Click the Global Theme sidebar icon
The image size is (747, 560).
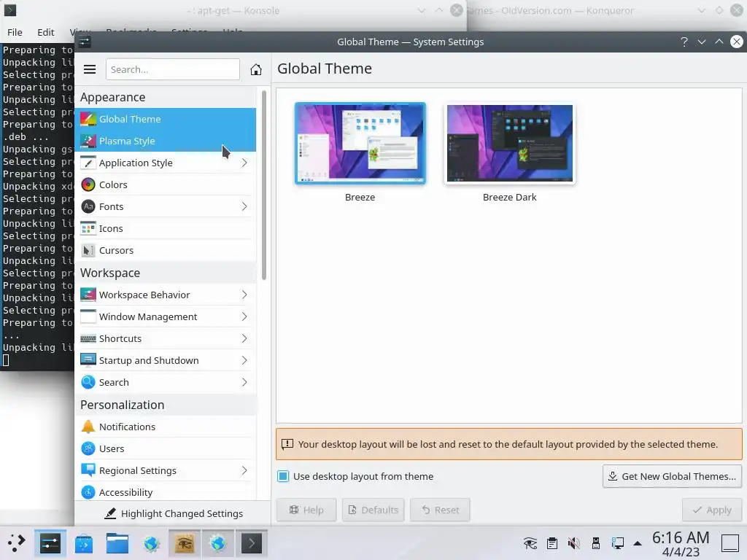click(x=88, y=119)
